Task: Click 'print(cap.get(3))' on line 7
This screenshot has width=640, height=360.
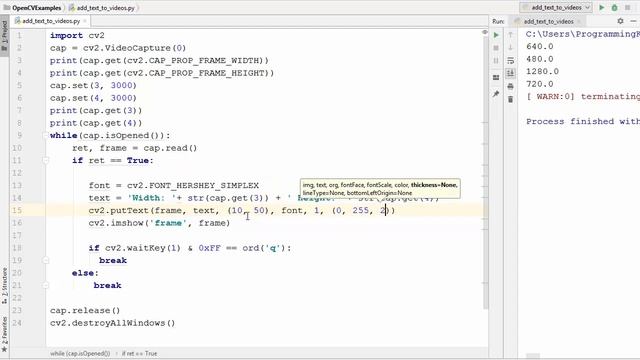Action: click(x=96, y=111)
